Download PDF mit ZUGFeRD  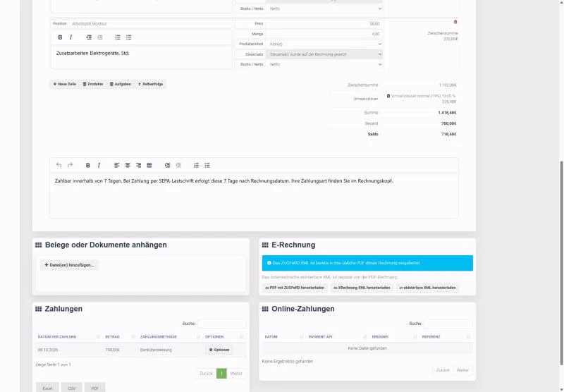(x=295, y=288)
